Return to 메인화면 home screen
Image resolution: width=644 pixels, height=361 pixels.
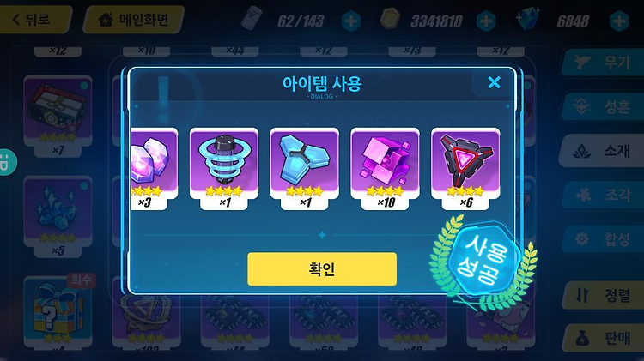click(x=134, y=19)
